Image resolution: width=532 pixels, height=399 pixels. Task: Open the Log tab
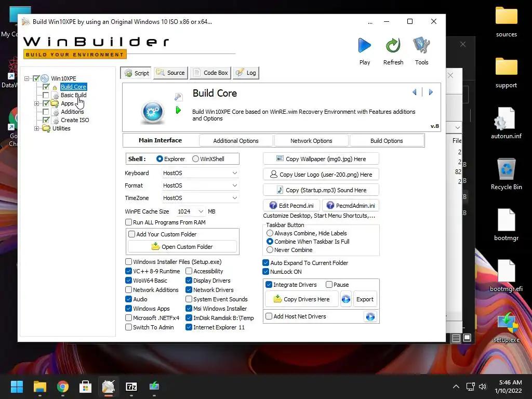tap(246, 73)
